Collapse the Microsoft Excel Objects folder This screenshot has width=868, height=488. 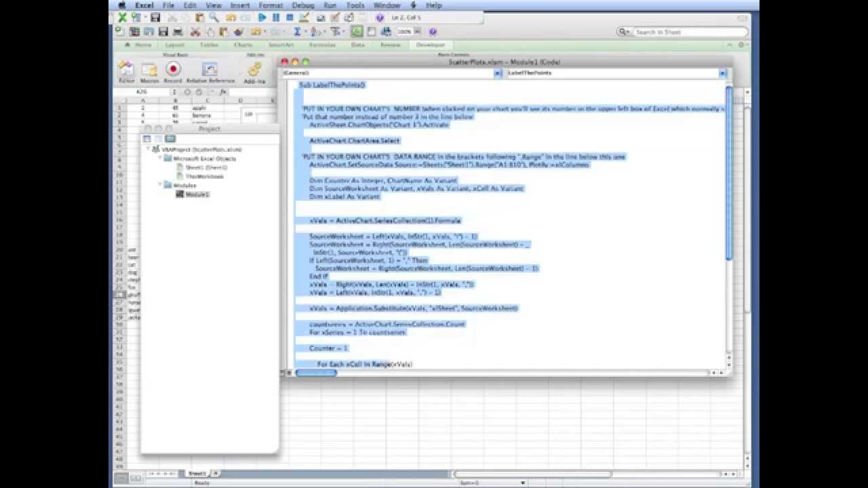point(161,158)
